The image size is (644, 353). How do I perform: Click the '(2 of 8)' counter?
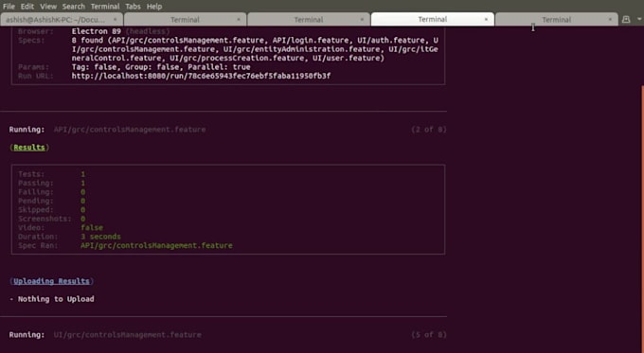coord(429,130)
